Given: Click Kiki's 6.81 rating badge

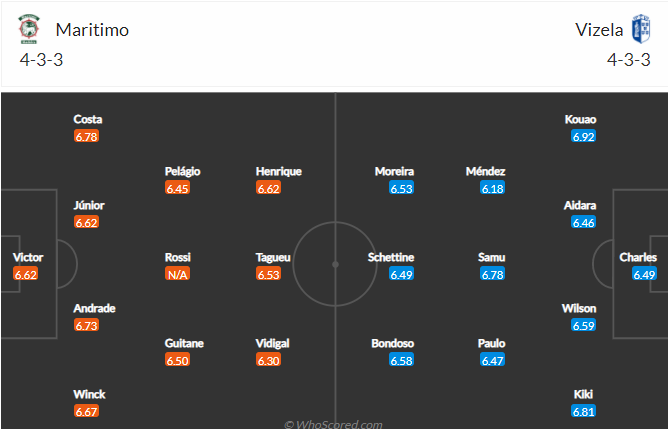Looking at the screenshot, I should 583,412.
